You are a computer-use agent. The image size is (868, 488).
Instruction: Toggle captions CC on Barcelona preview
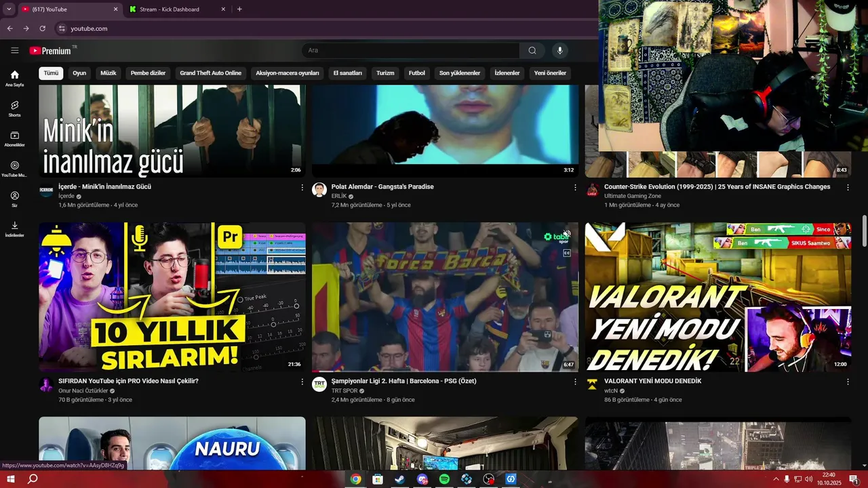(x=567, y=253)
